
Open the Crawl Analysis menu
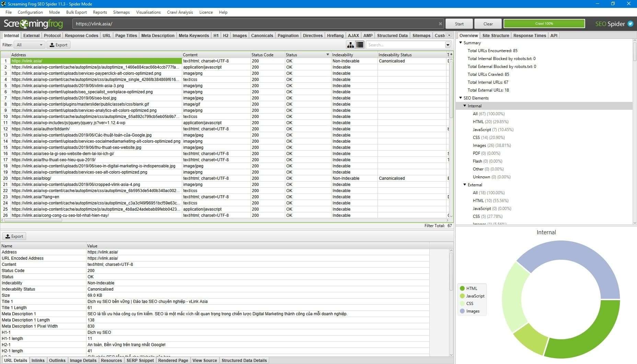[x=180, y=12]
